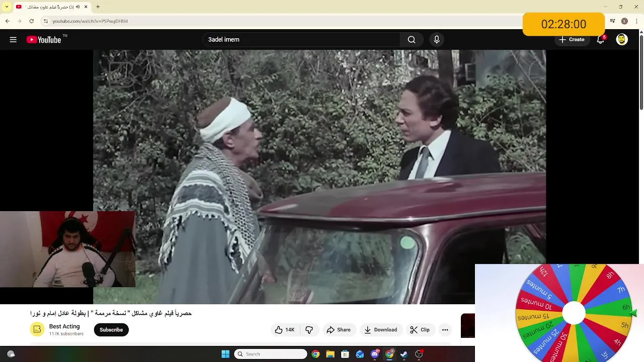
Task: Open the Windows Start menu
Action: [x=225, y=354]
